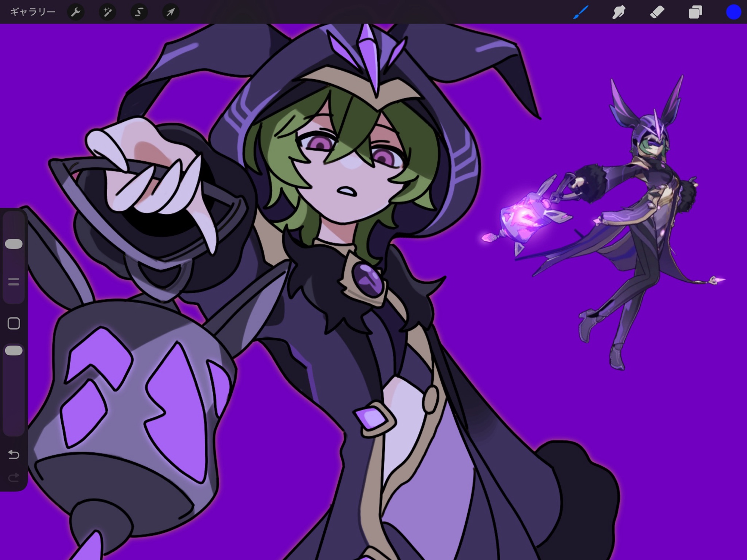The height and width of the screenshot is (560, 747).
Task: Open the blue active color picker
Action: 733,12
